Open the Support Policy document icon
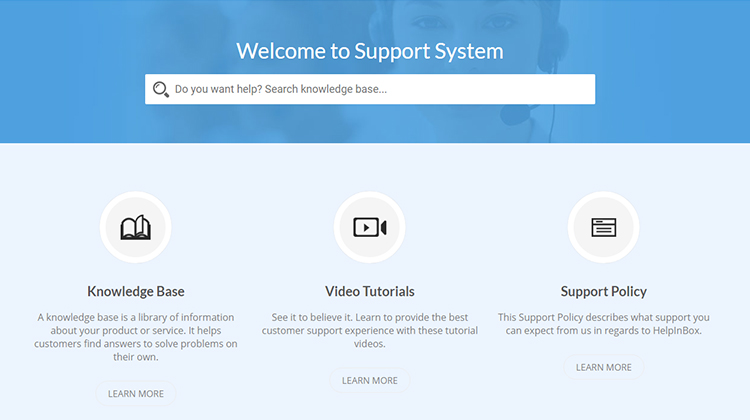 (603, 227)
